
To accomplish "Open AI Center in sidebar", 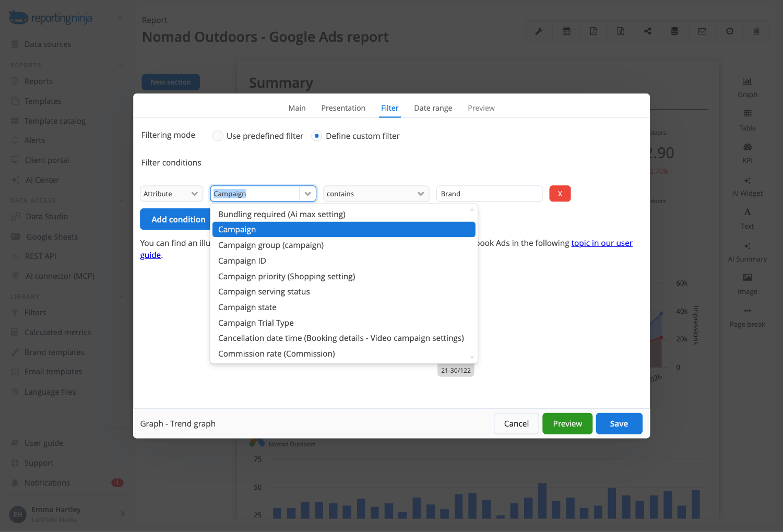I will click(x=42, y=180).
